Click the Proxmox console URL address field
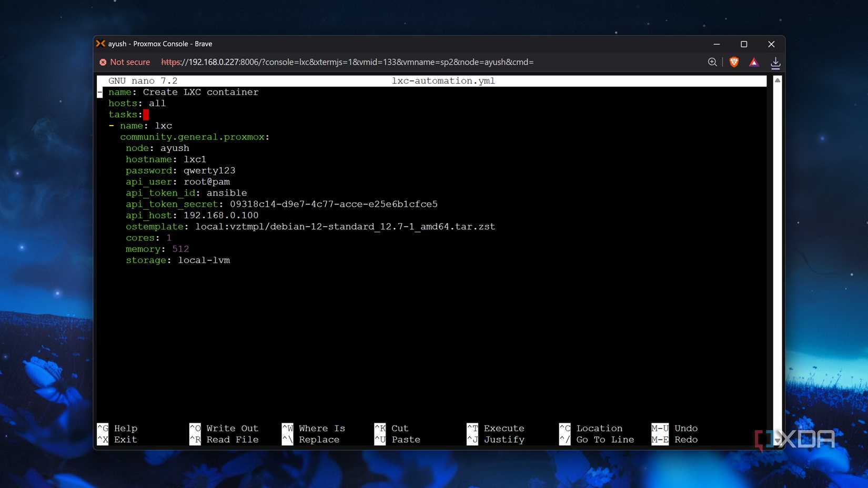Screen dimensions: 868x488 [x=347, y=62]
